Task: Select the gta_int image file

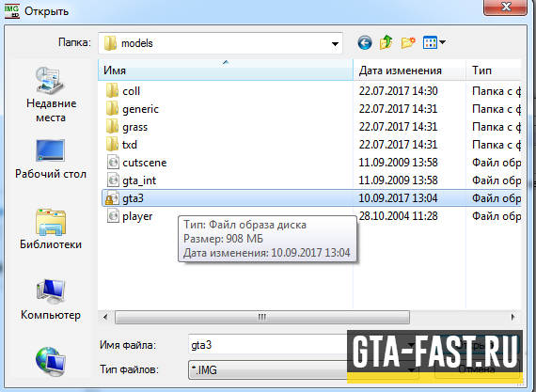Action: tap(132, 180)
